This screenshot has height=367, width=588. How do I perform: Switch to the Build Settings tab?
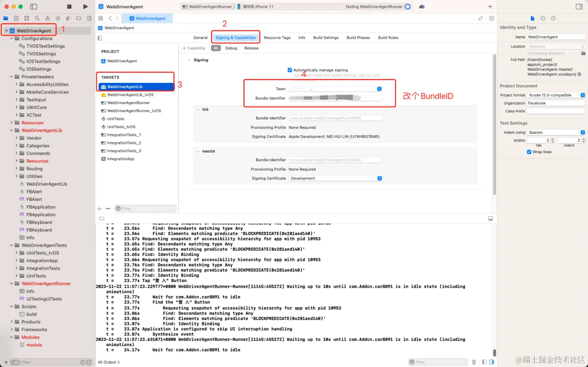click(x=326, y=38)
